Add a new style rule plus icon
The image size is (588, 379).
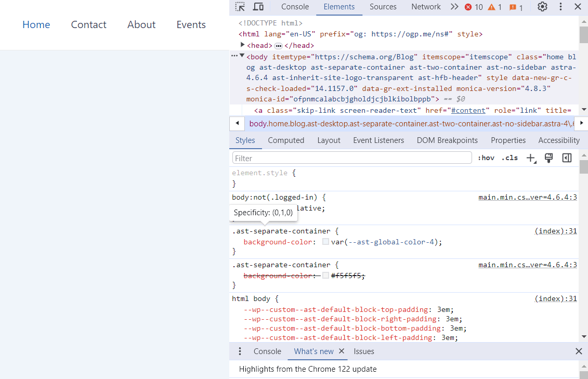(x=531, y=158)
